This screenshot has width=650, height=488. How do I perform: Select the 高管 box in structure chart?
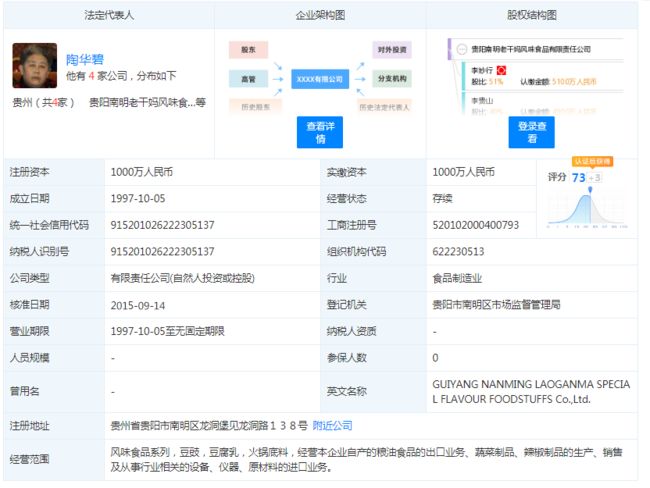[x=248, y=79]
